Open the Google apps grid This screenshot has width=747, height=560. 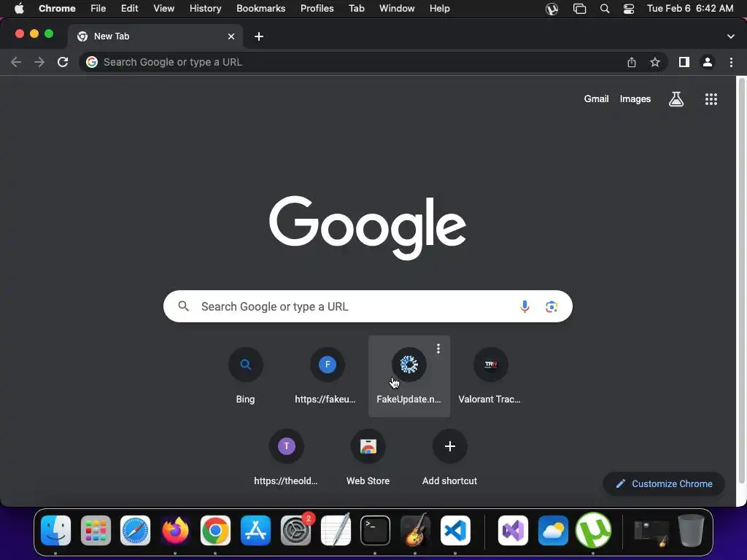coord(711,99)
